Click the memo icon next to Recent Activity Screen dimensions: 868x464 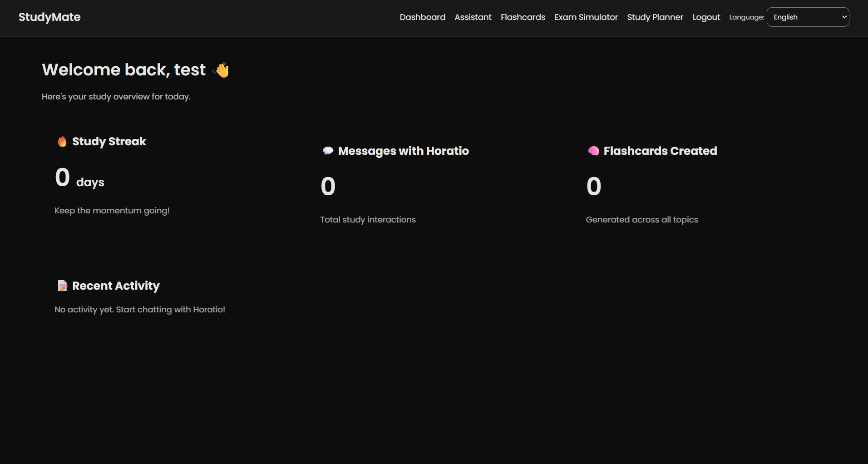click(x=62, y=286)
